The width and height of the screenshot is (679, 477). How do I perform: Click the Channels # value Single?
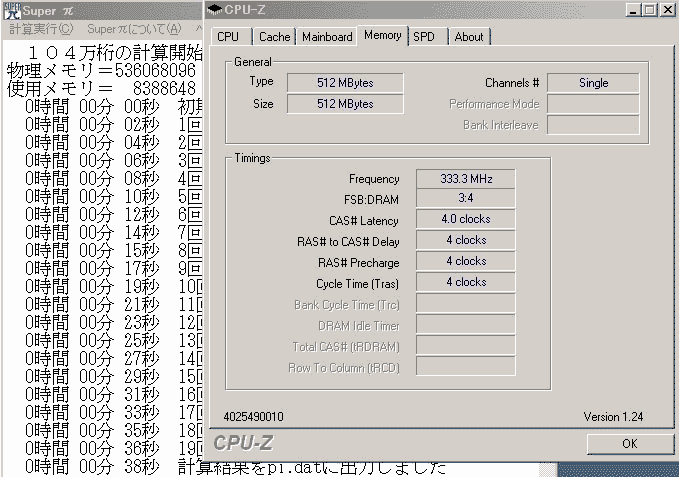pyautogui.click(x=593, y=83)
